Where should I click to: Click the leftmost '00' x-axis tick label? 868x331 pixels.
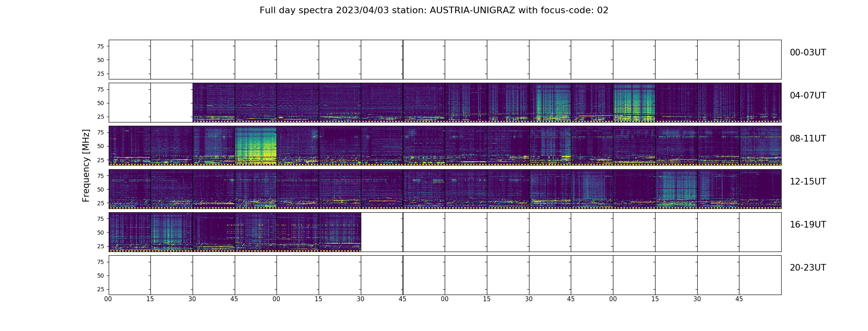[108, 299]
